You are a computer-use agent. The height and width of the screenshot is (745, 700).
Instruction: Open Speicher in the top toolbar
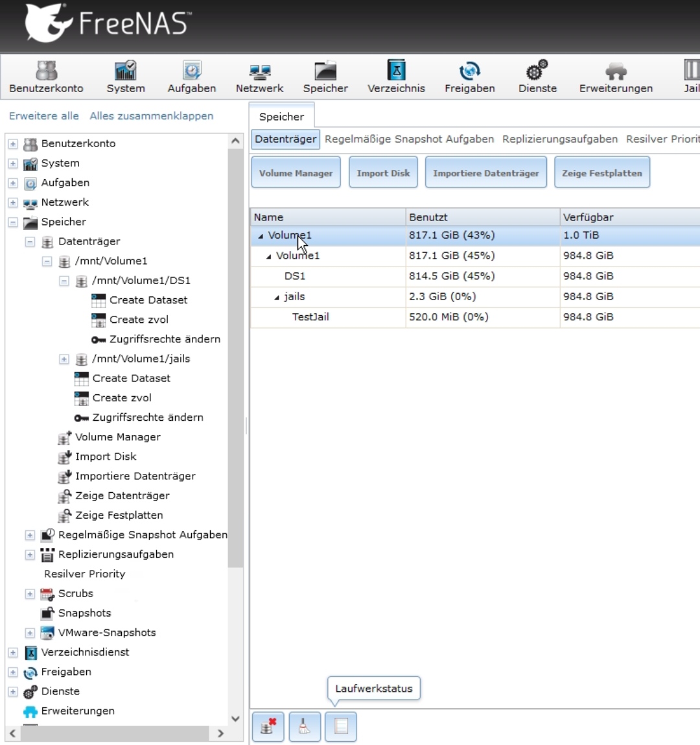pyautogui.click(x=325, y=77)
